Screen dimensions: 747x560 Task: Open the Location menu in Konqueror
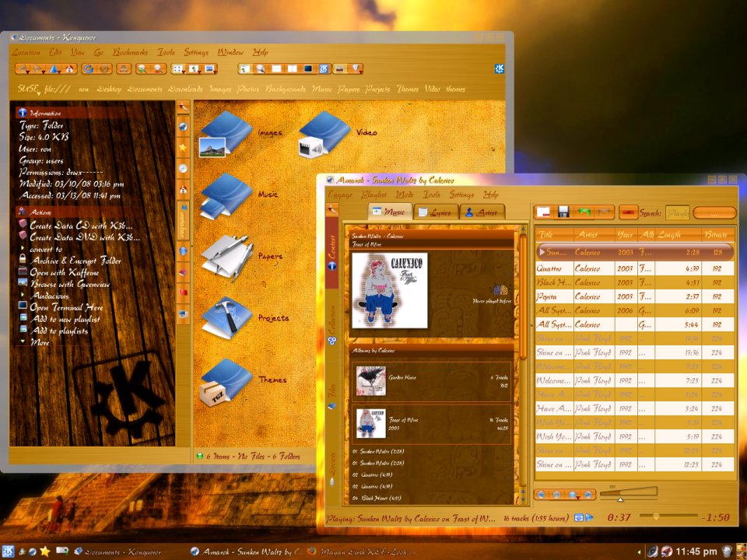point(26,52)
